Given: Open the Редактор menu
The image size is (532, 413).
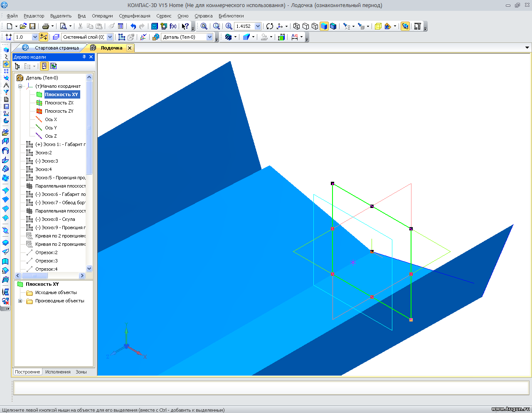Looking at the screenshot, I should click(34, 16).
